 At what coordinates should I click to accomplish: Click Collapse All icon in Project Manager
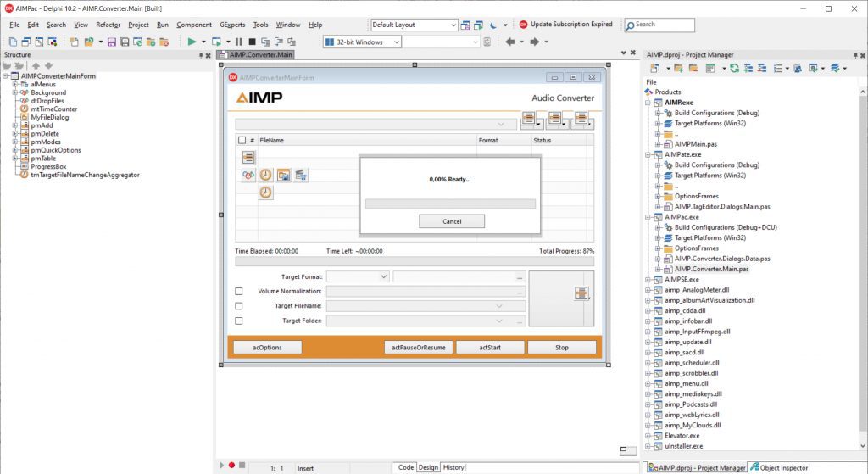pos(762,68)
